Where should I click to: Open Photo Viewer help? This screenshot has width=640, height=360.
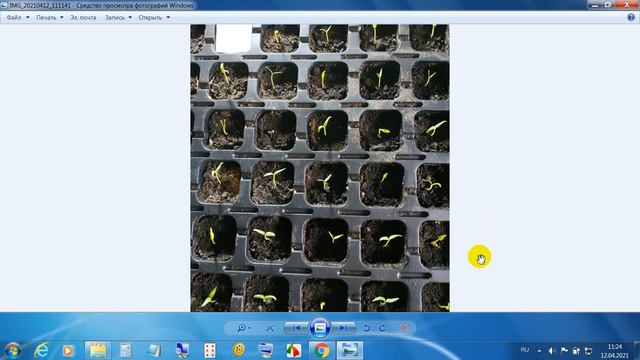pos(631,17)
